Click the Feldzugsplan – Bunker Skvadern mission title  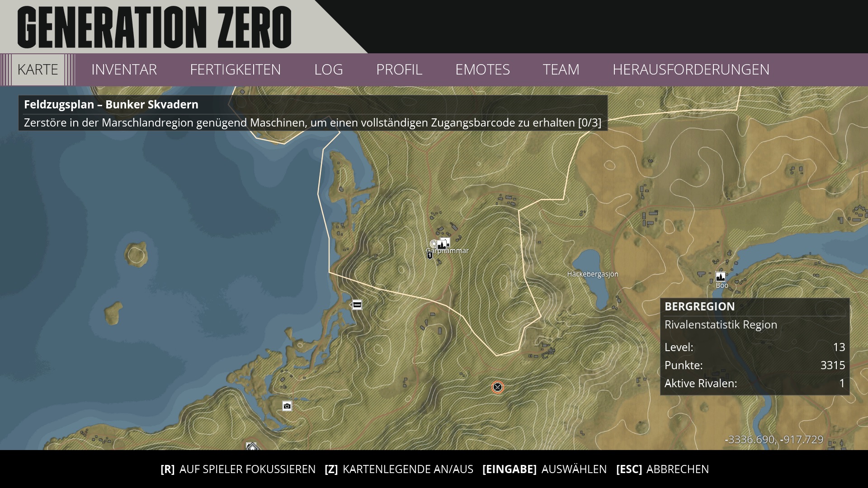[111, 104]
